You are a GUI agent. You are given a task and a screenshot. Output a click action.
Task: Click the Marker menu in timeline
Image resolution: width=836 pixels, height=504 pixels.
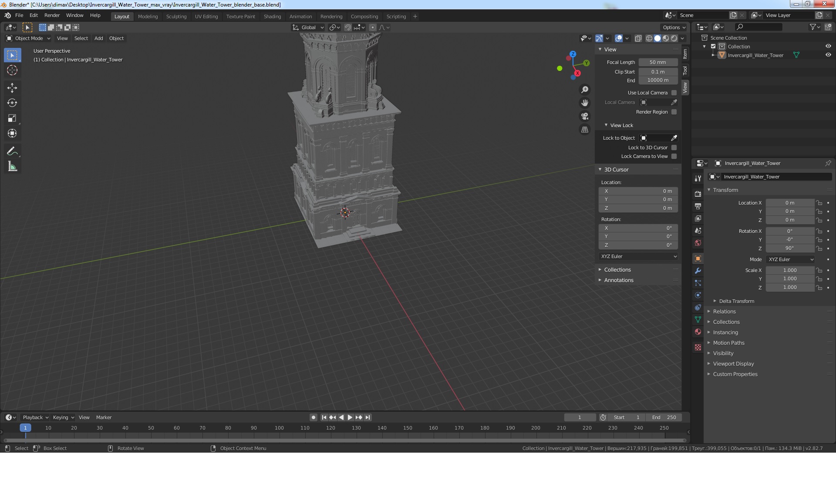click(104, 417)
